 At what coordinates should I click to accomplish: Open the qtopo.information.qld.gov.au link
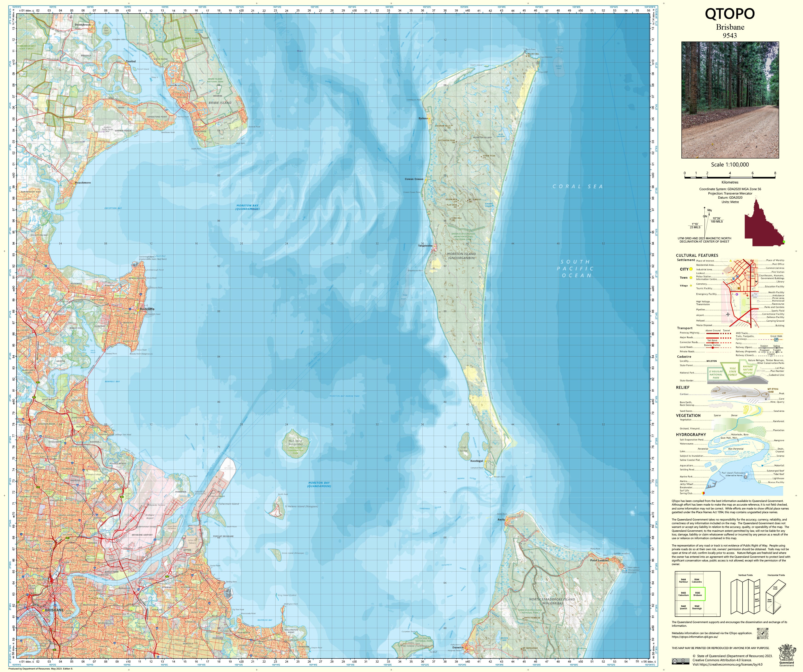pyautogui.click(x=694, y=637)
